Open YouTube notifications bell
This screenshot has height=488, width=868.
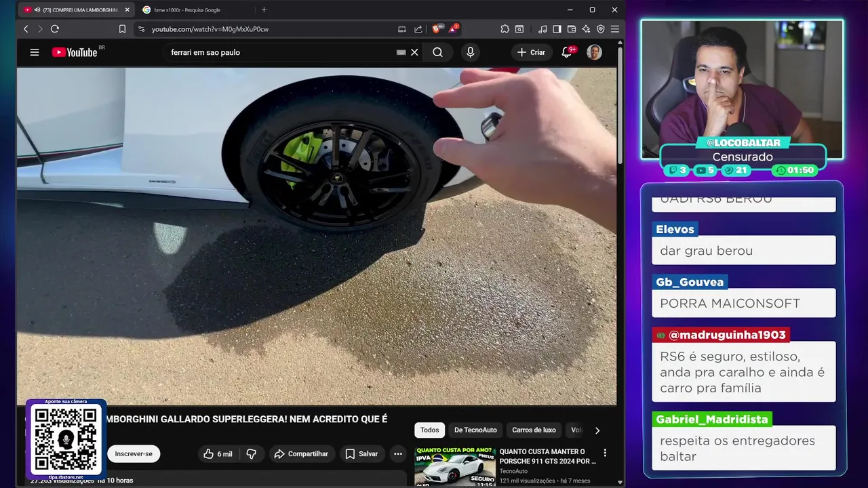tap(567, 52)
